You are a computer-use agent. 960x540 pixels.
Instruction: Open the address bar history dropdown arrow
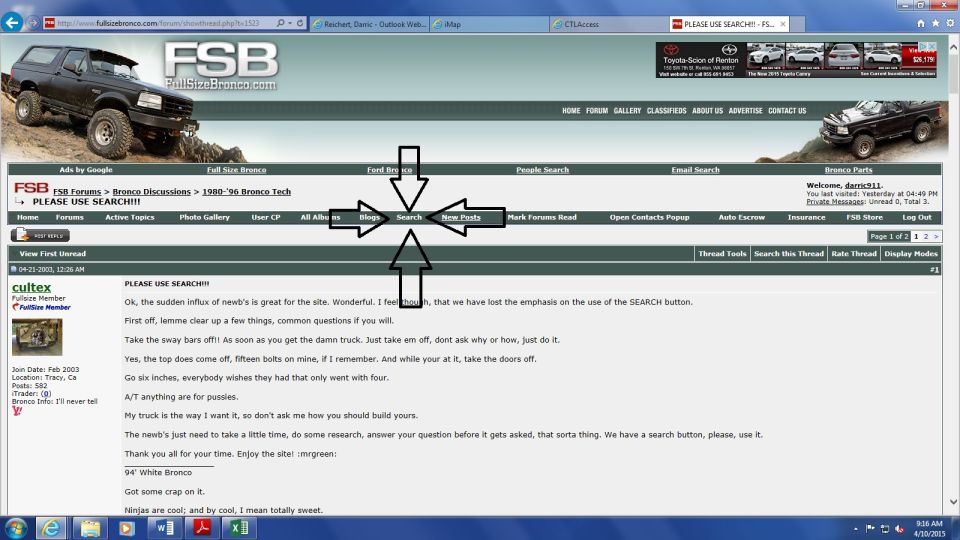tap(290, 23)
